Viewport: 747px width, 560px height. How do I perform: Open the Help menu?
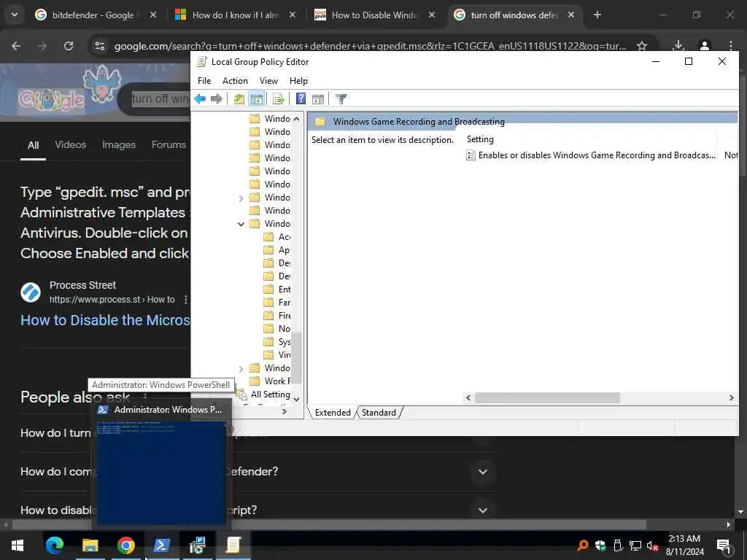[298, 80]
